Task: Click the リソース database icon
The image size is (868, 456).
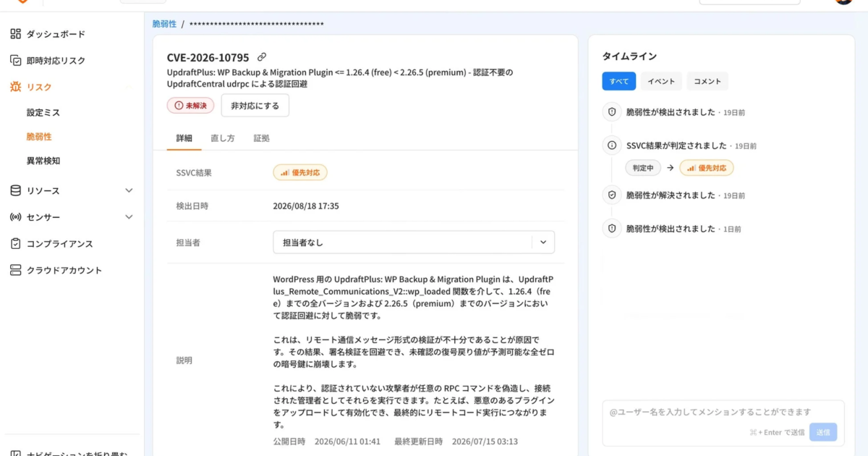Action: pyautogui.click(x=15, y=190)
